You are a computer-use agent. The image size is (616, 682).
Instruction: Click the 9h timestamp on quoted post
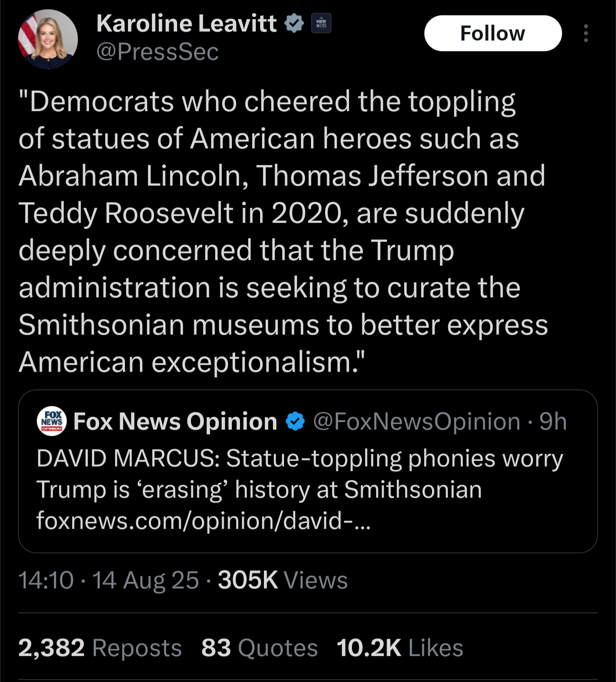tap(553, 422)
